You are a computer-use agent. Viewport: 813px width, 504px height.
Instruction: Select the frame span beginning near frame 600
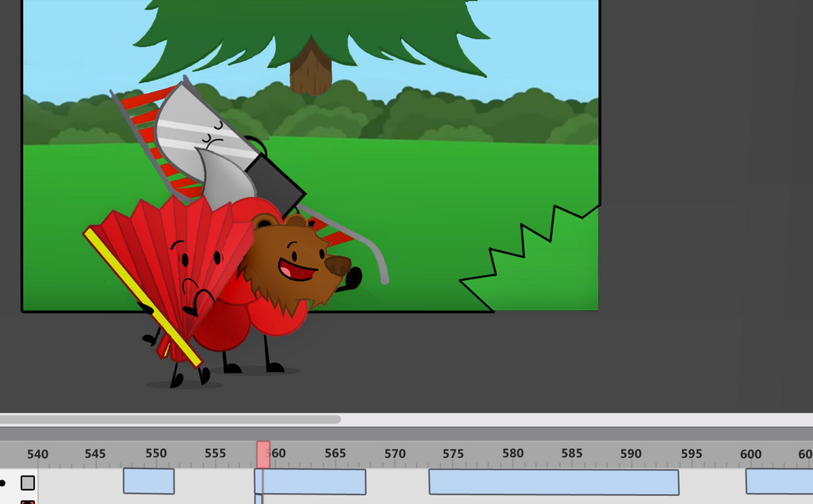779,481
